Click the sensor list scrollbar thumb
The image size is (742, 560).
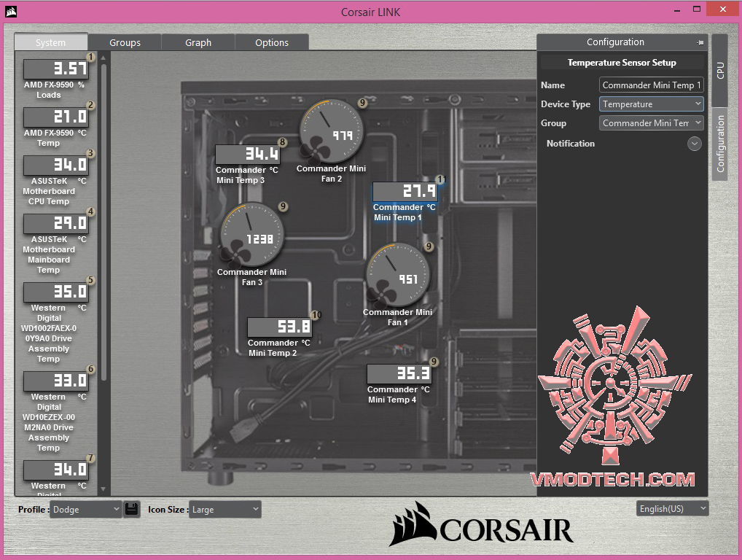coord(104,222)
